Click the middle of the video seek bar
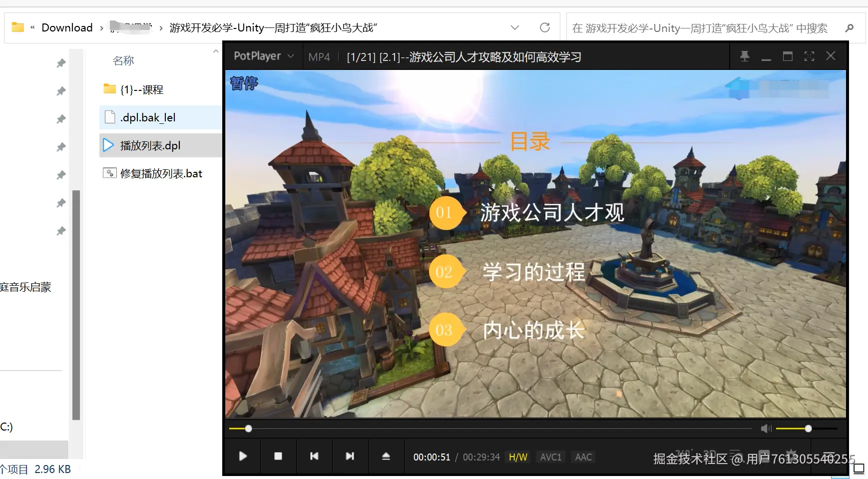 (x=490, y=429)
